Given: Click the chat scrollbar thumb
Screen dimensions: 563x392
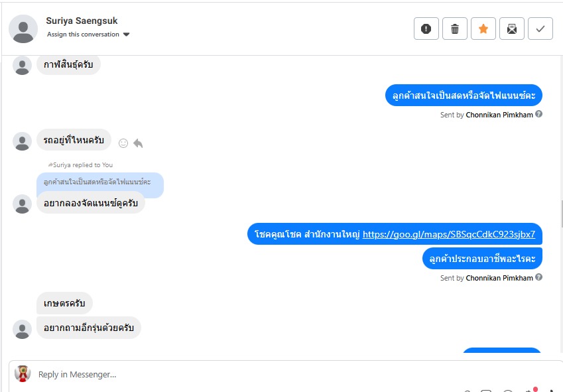Looking at the screenshot, I should pos(562,214).
